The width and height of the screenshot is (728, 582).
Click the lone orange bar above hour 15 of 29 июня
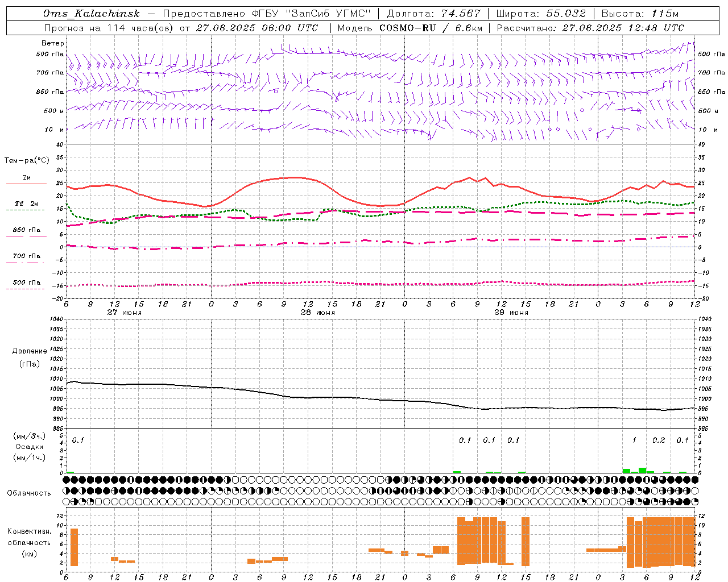(x=526, y=541)
